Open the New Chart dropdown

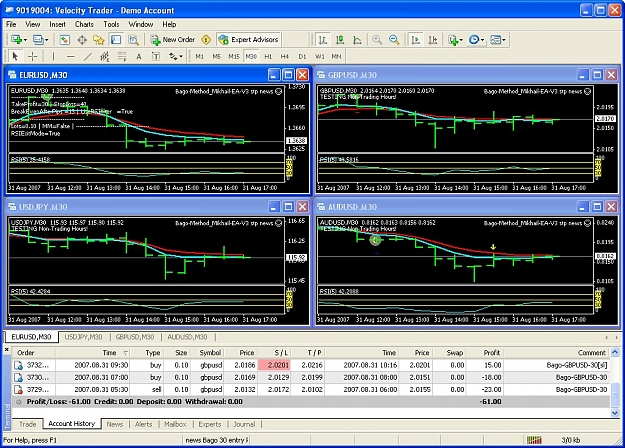click(x=19, y=39)
